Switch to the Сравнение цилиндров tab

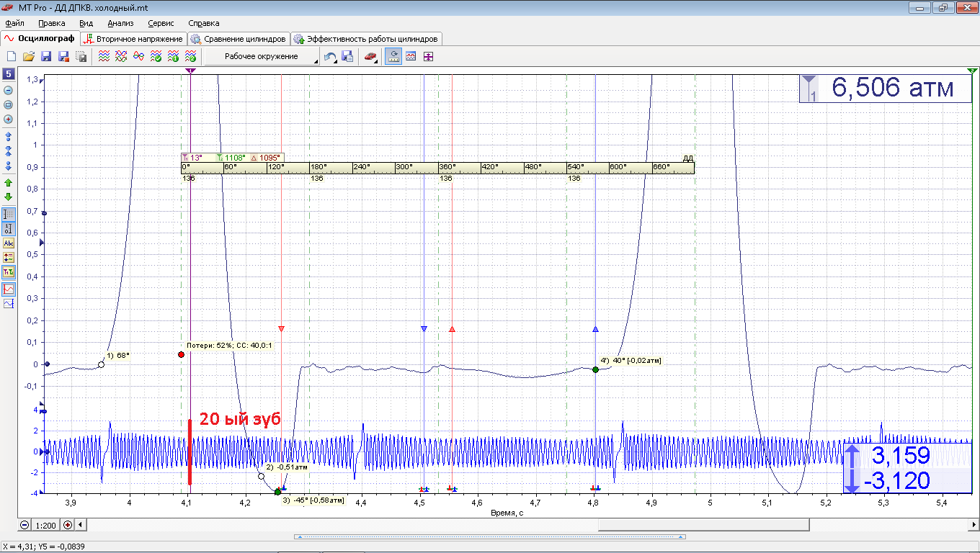(239, 38)
